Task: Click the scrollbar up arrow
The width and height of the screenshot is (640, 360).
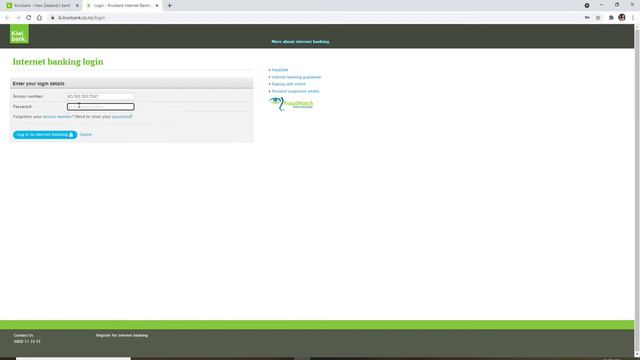Action: pyautogui.click(x=637, y=27)
